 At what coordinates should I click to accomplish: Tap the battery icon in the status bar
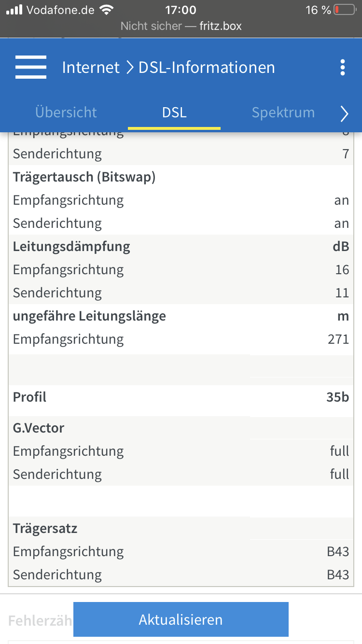click(344, 10)
